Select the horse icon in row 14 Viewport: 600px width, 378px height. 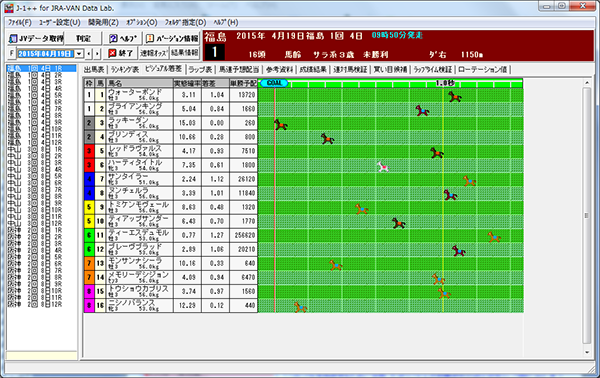pos(438,279)
